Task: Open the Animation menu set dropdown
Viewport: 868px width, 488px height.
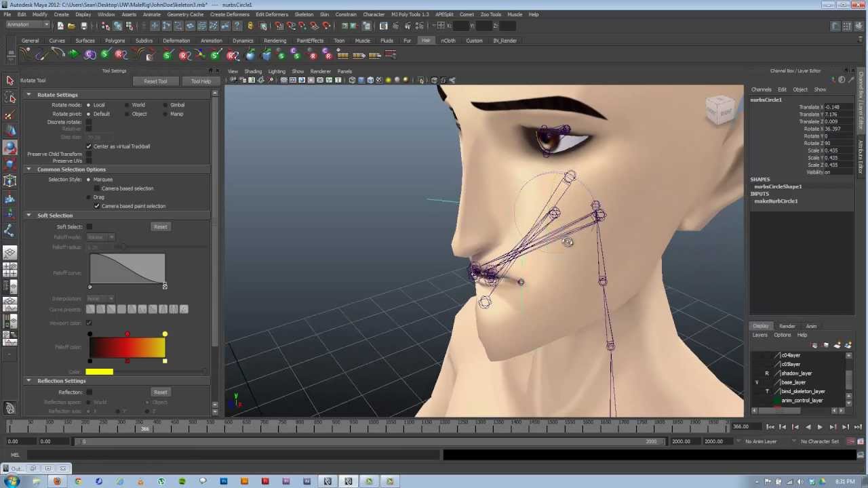Action: pos(27,25)
